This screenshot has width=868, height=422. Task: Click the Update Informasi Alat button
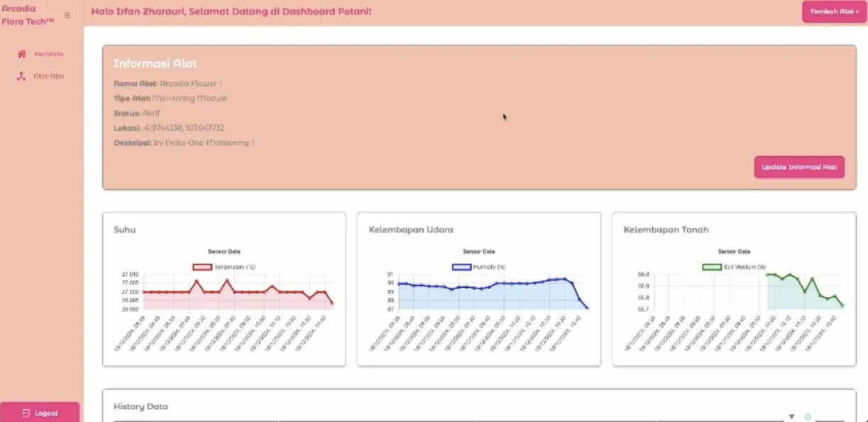pyautogui.click(x=799, y=167)
